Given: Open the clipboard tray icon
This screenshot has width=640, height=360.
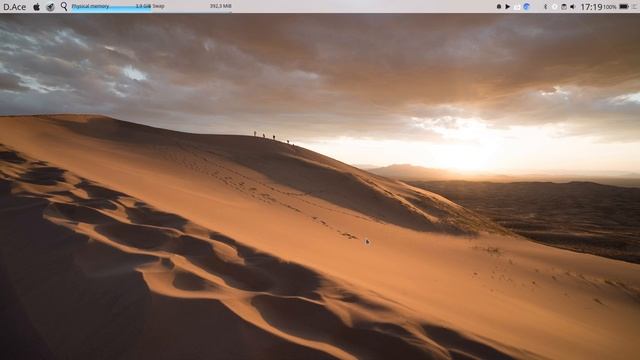Looking at the screenshot, I should tap(563, 7).
